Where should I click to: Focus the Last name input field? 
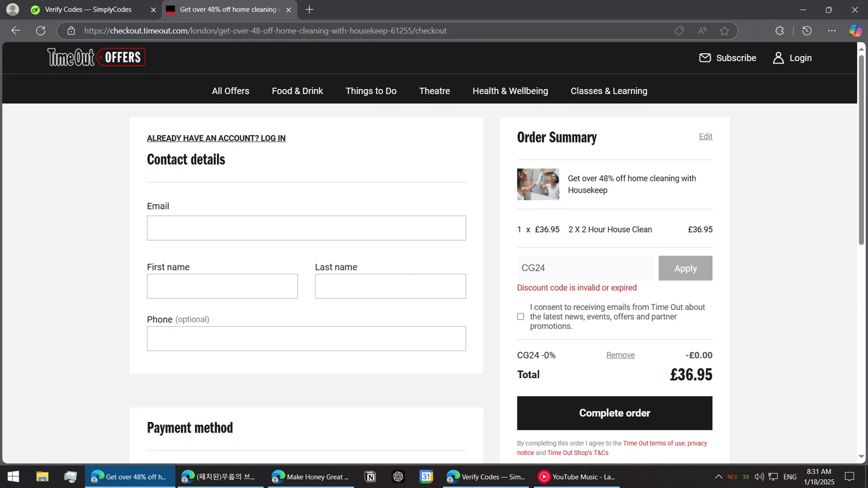(x=390, y=286)
